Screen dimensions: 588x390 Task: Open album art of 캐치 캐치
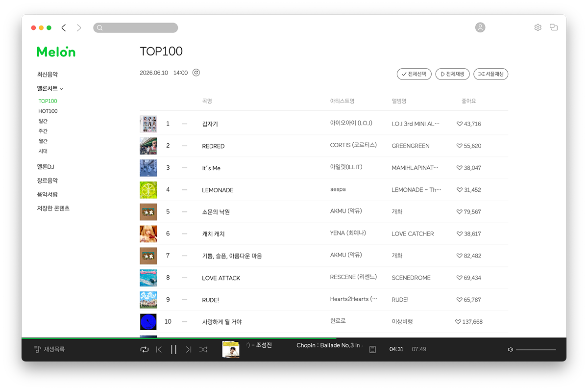[x=148, y=234]
